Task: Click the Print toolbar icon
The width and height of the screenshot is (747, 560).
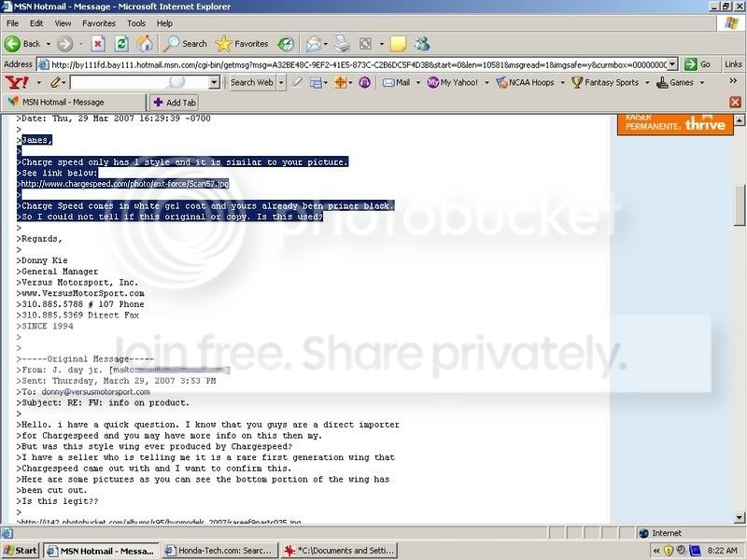Action: point(342,44)
